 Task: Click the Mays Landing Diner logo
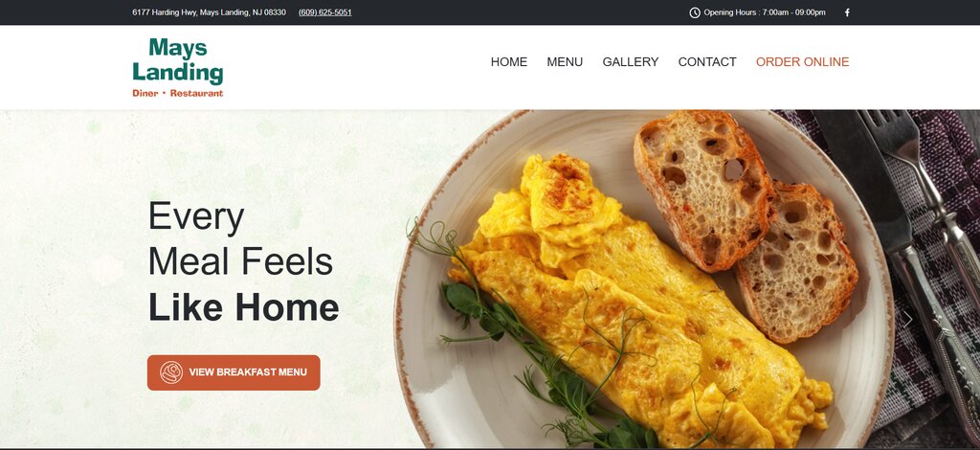tap(177, 67)
